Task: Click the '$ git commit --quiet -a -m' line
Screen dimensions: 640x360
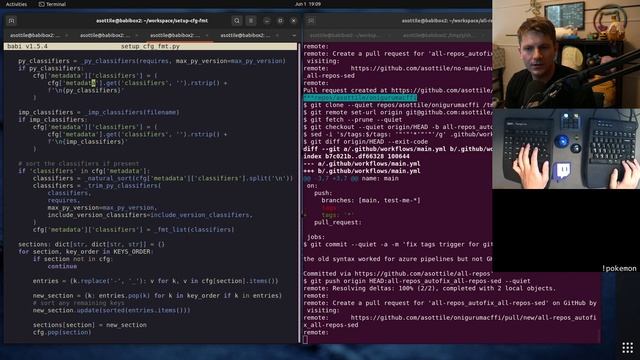Action: [398, 244]
